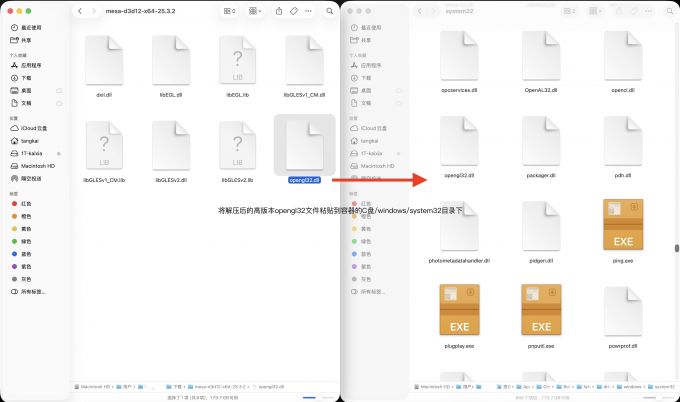
Task: Select libGLESv2.lib file icon
Action: (x=237, y=145)
